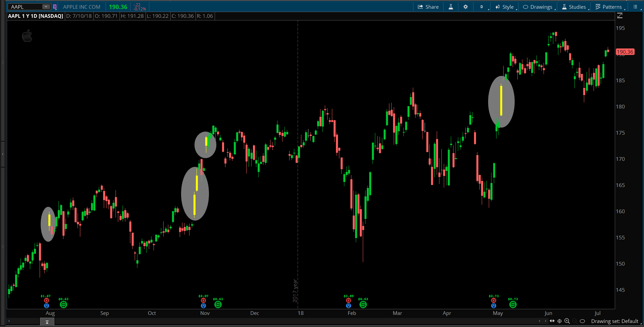Viewport: 644px width, 327px height.
Task: Click the August earnings phone icon $1.67
Action: (46, 300)
